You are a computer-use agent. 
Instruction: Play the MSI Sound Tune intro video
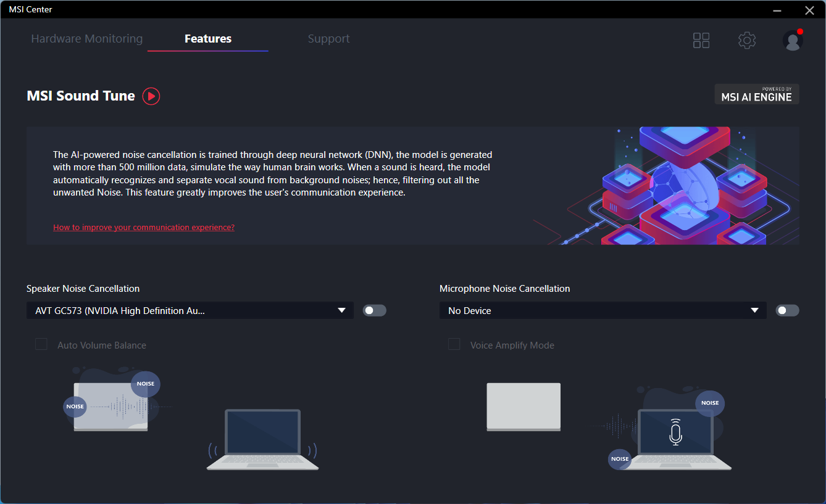click(151, 96)
